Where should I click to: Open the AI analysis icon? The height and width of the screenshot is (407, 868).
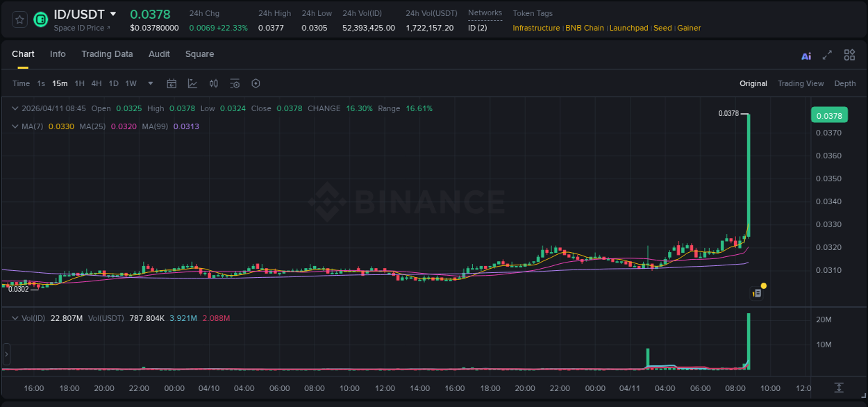[x=806, y=56]
